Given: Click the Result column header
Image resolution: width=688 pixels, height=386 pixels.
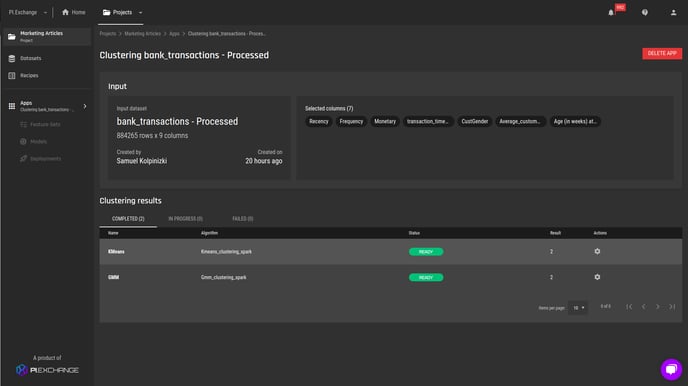Looking at the screenshot, I should tap(555, 233).
